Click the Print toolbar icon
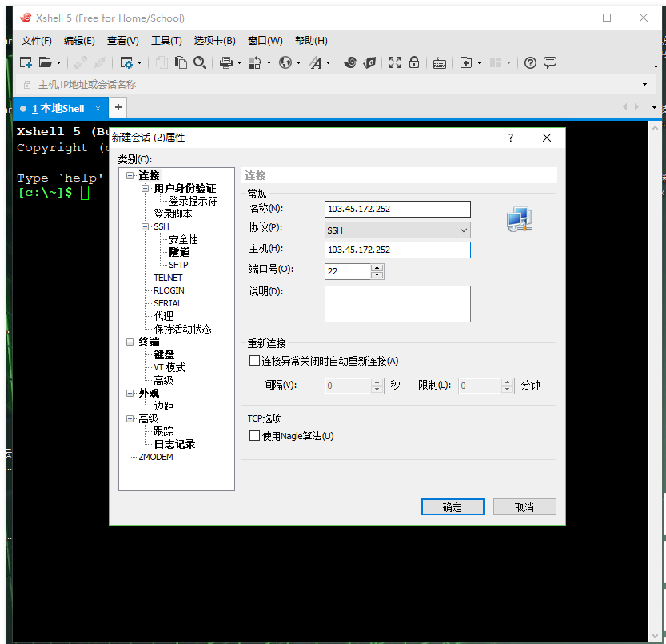 pos(225,62)
